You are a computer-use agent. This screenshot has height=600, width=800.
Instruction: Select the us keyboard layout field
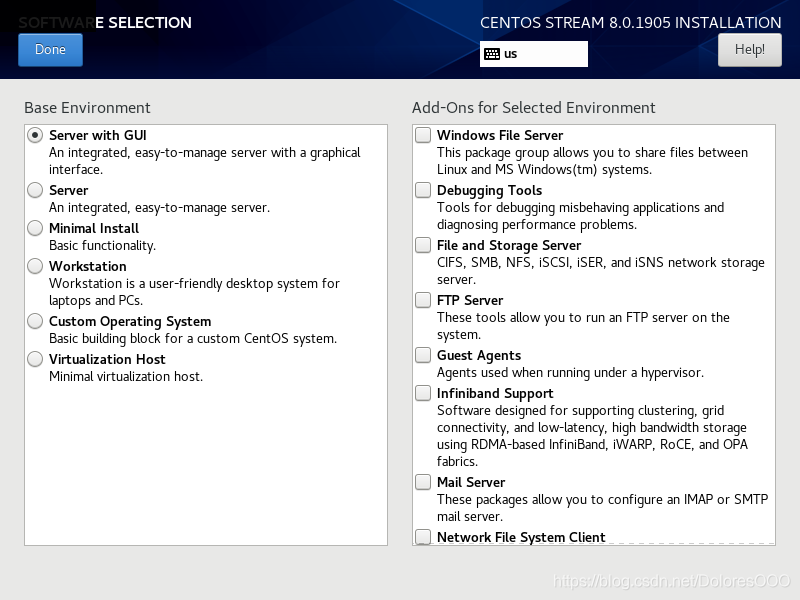[x=534, y=54]
